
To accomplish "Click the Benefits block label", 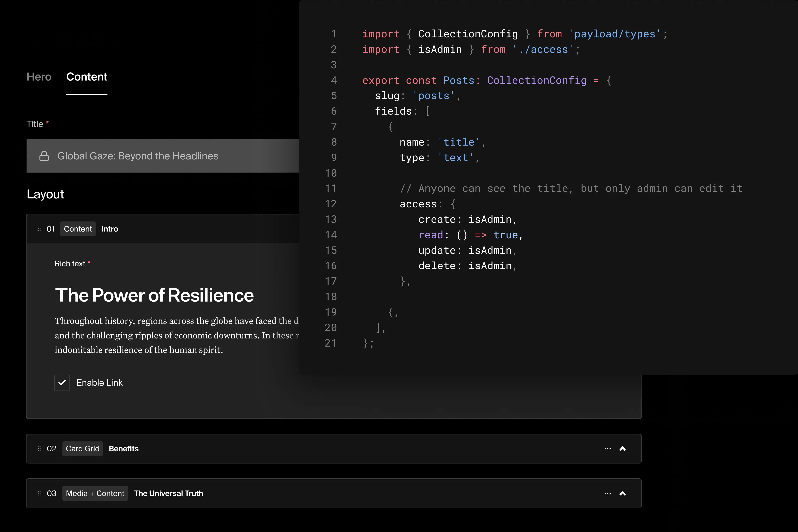I will pyautogui.click(x=123, y=448).
